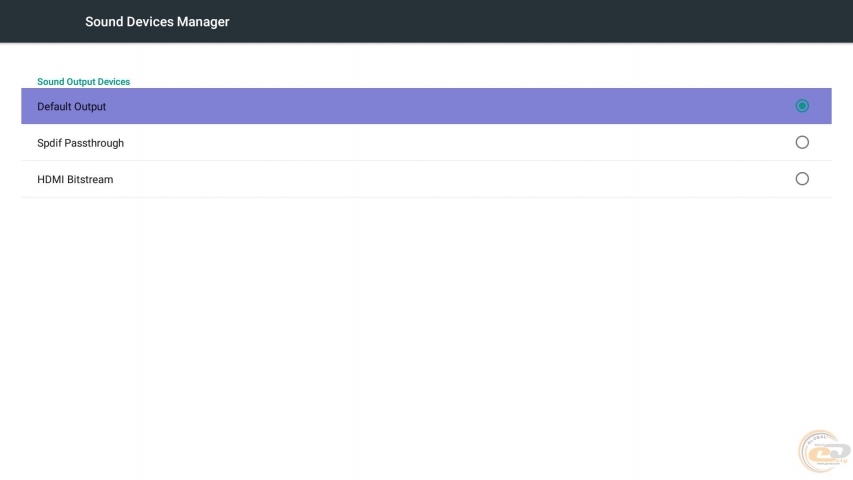This screenshot has height=480, width=853.
Task: Click the Spdif Passthrough label text
Action: pyautogui.click(x=80, y=143)
